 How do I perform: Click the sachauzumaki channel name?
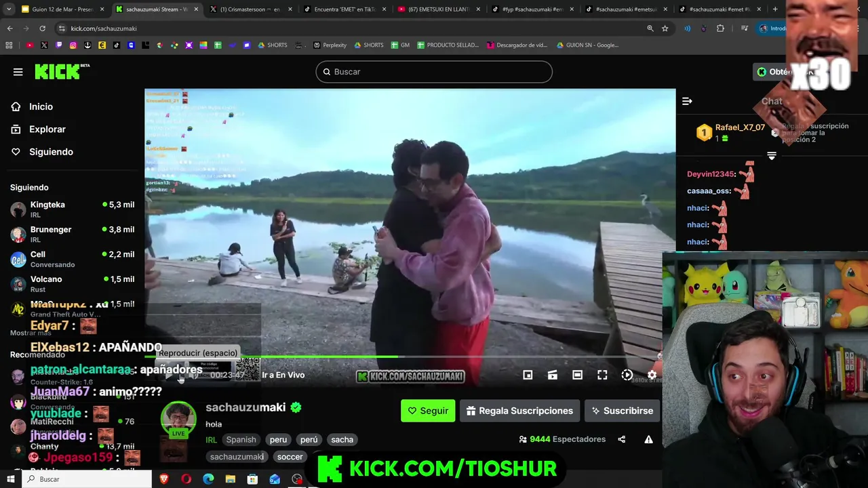tap(245, 407)
